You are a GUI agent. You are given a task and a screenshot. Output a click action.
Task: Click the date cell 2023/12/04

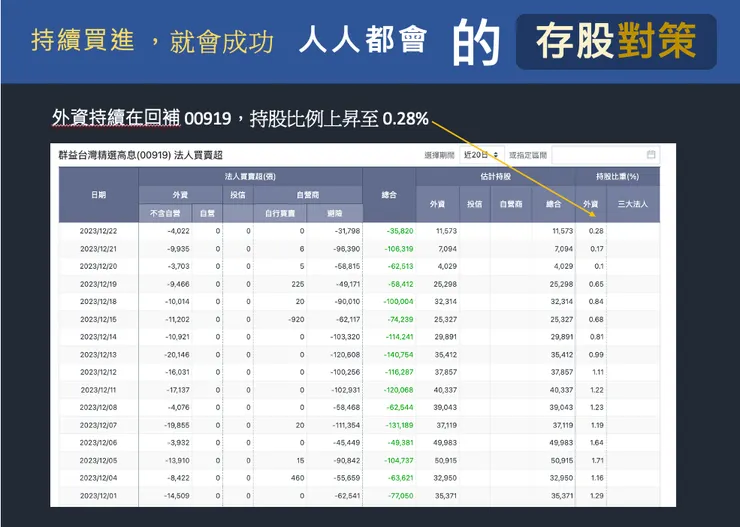(98, 478)
